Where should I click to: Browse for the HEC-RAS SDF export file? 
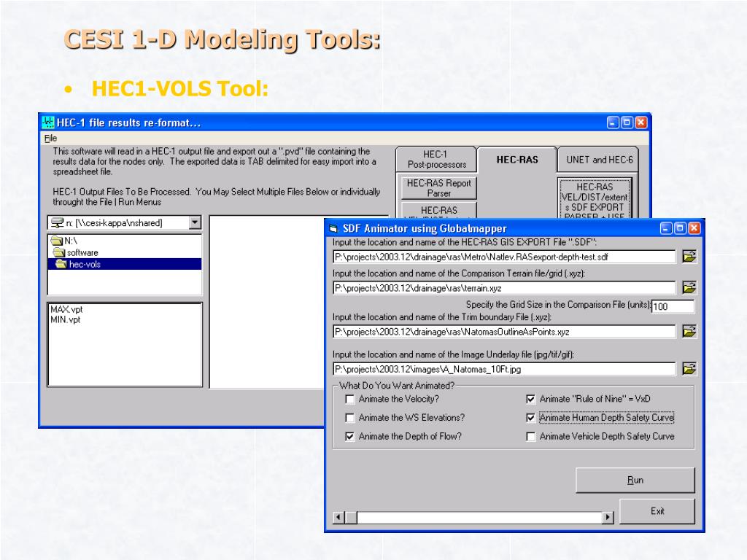tap(689, 257)
